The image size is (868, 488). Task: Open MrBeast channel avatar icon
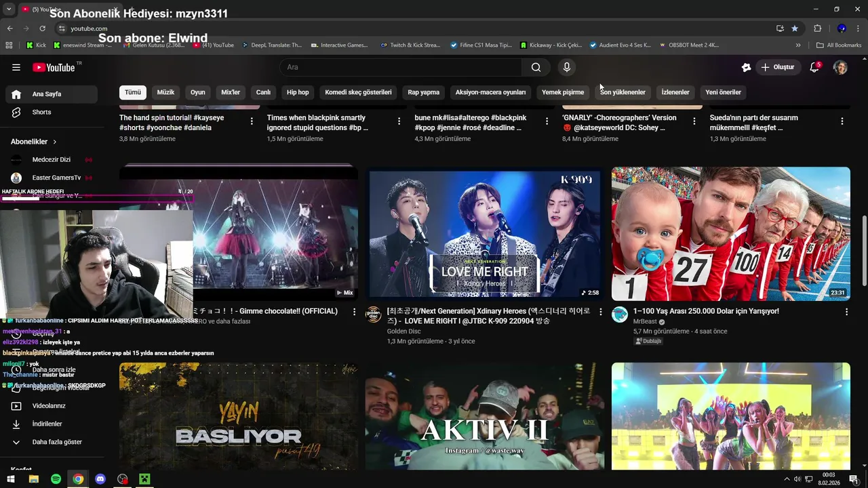click(x=620, y=314)
